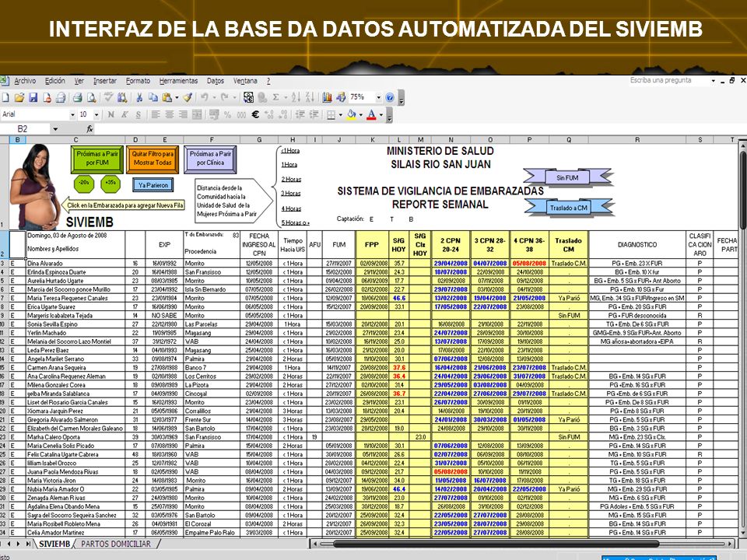
Task: Run the Spelling check tool
Action: click(109, 98)
